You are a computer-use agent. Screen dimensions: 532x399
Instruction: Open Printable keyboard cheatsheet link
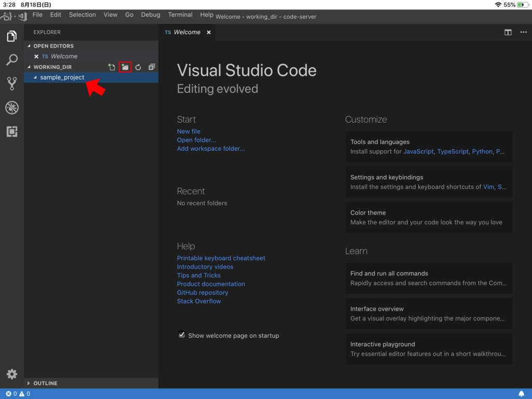point(221,258)
